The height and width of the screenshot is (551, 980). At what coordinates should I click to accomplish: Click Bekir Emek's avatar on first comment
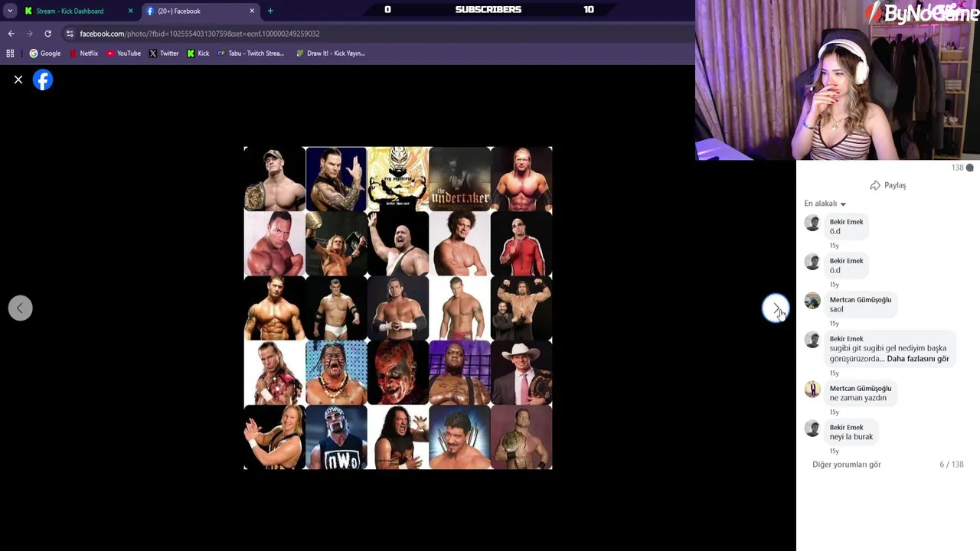tap(812, 223)
